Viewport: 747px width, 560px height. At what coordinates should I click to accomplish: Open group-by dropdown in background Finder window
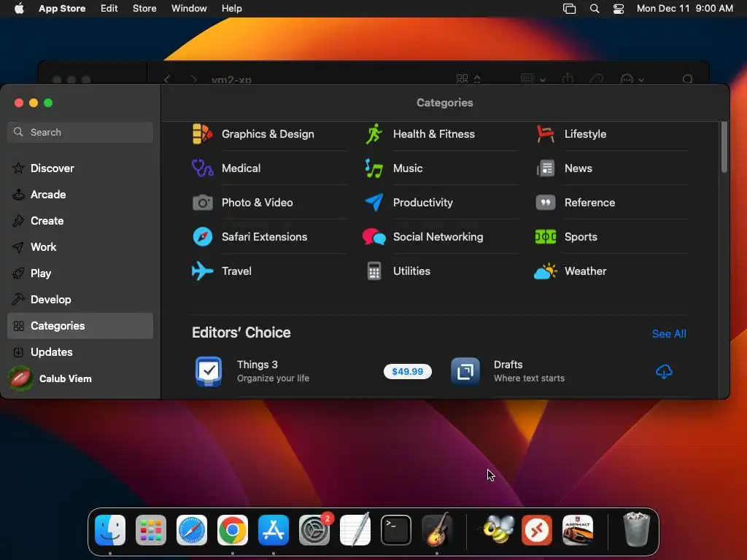pos(533,79)
